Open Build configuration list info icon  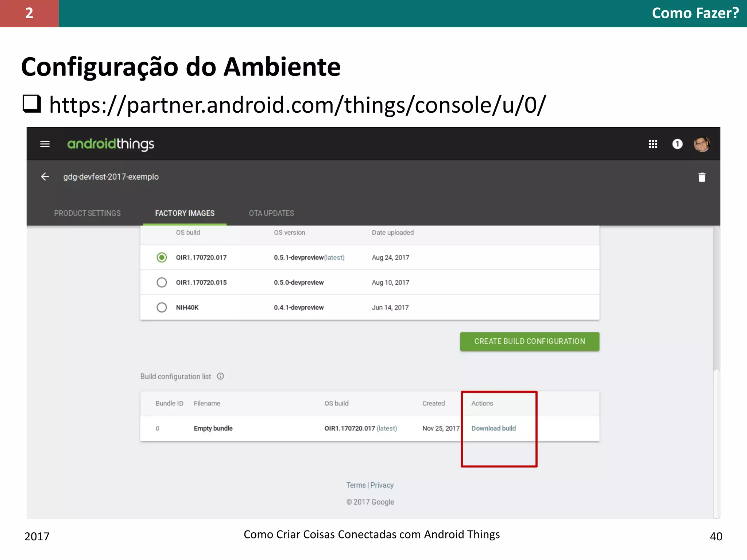[220, 376]
